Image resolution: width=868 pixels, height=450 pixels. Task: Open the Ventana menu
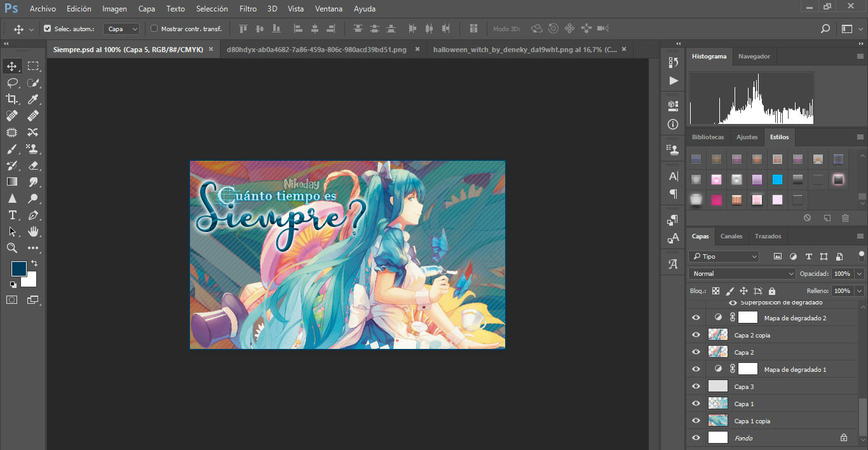pos(329,9)
